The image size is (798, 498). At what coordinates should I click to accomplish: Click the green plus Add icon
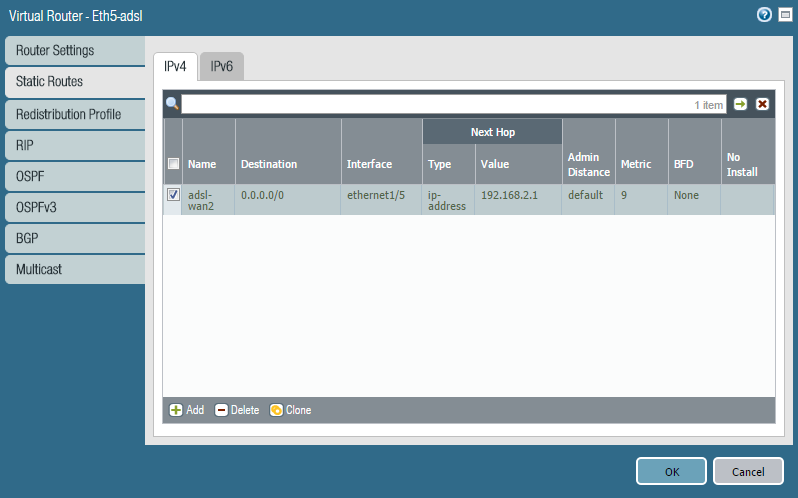176,410
